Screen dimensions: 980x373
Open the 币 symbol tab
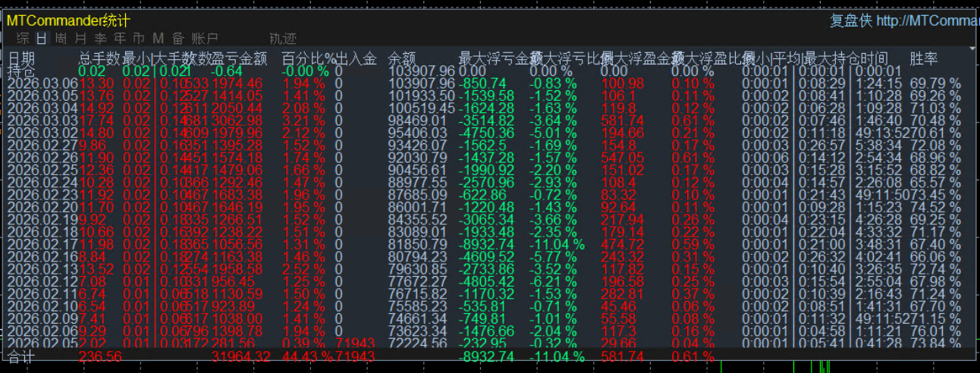click(x=139, y=38)
